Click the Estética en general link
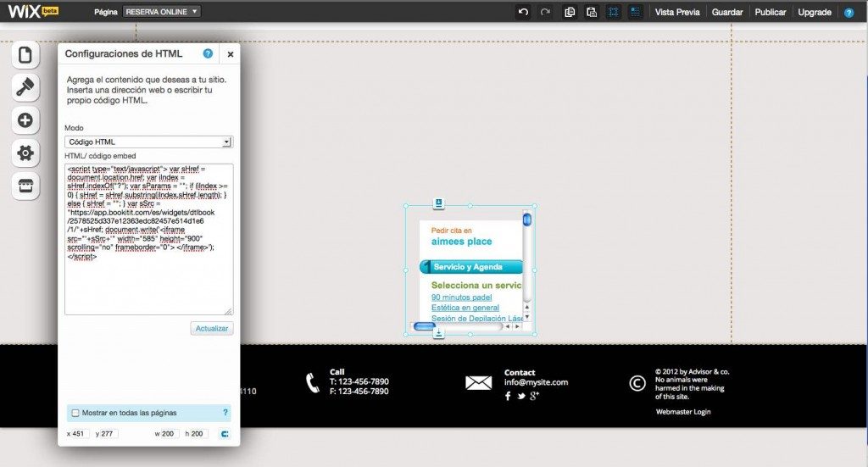This screenshot has width=868, height=467. click(x=465, y=308)
